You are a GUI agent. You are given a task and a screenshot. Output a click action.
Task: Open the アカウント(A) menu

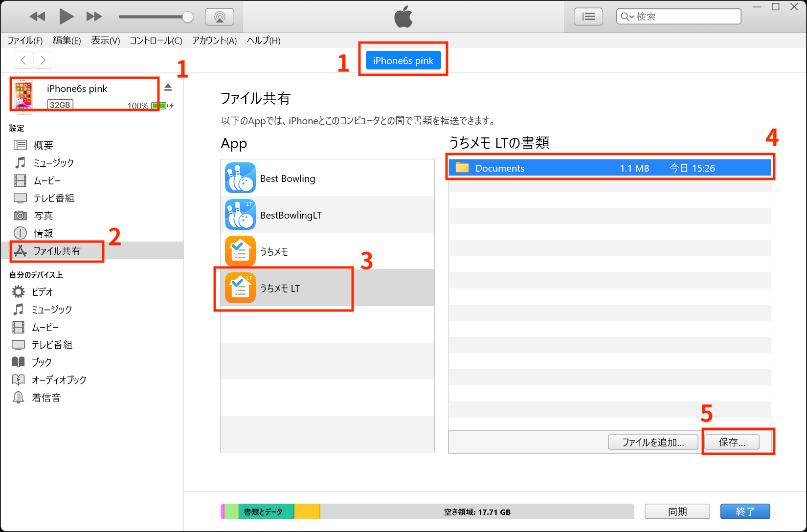coord(214,41)
